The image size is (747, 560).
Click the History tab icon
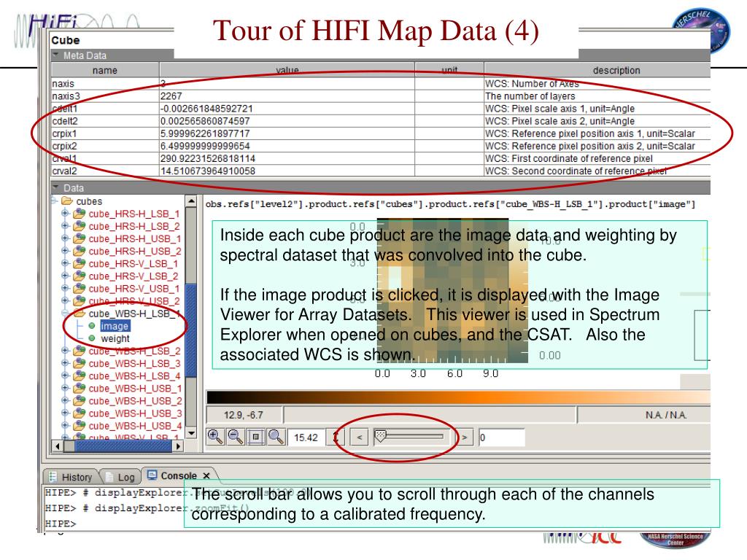coord(53,477)
